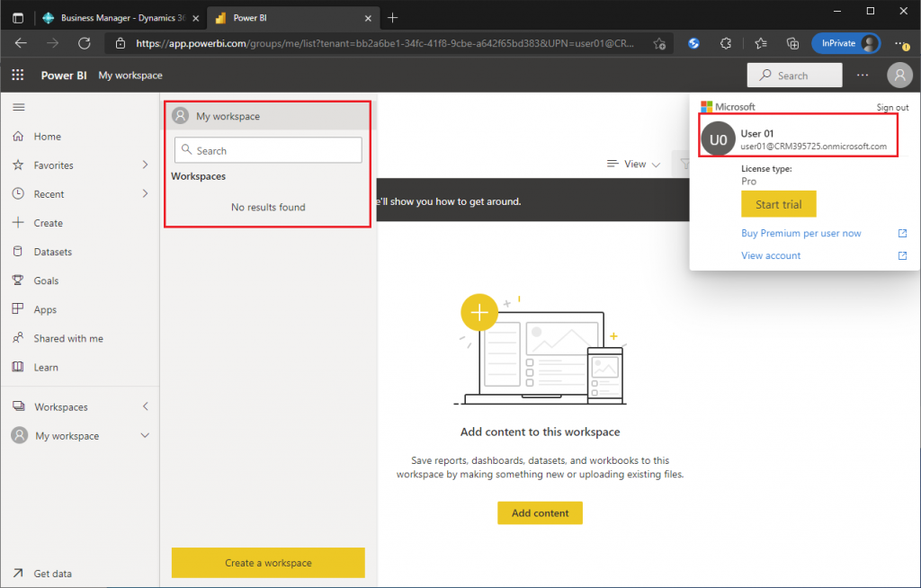The width and height of the screenshot is (921, 588).
Task: Click the InPrivate profile badge
Action: pos(845,43)
